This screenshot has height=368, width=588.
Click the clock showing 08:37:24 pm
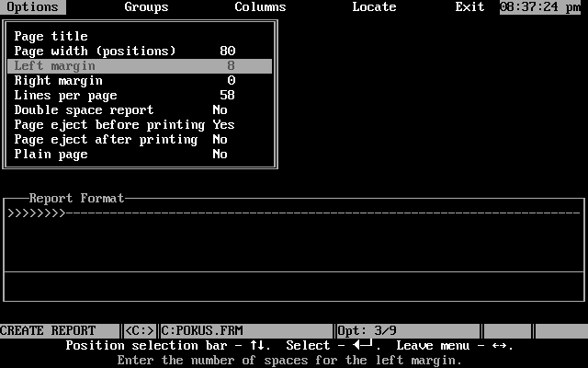(x=540, y=7)
